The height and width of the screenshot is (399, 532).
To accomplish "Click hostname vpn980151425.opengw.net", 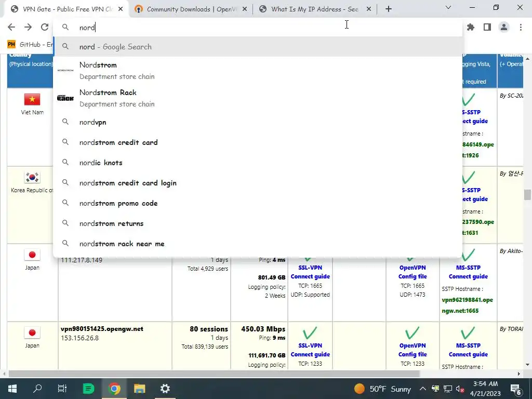I will 102,329.
